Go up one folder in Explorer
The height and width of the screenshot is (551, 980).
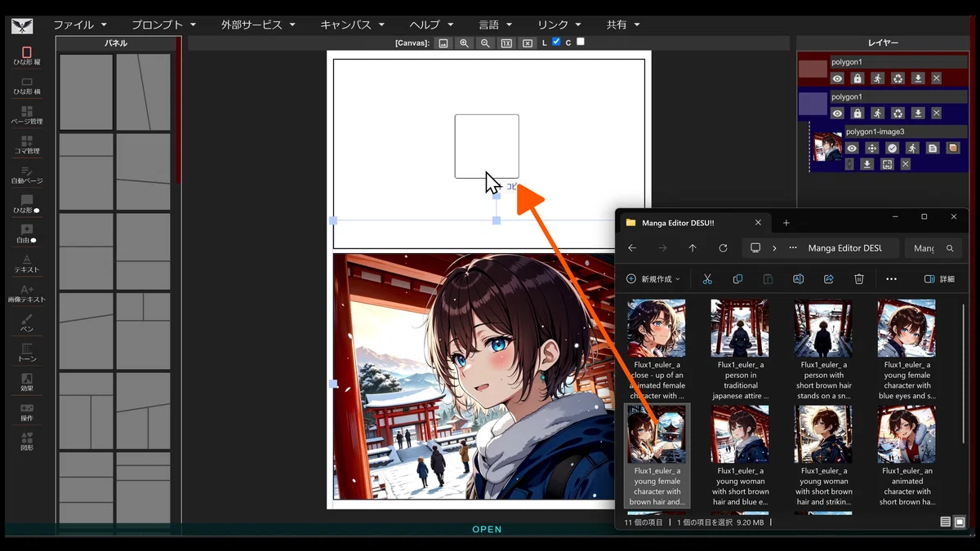pyautogui.click(x=693, y=248)
